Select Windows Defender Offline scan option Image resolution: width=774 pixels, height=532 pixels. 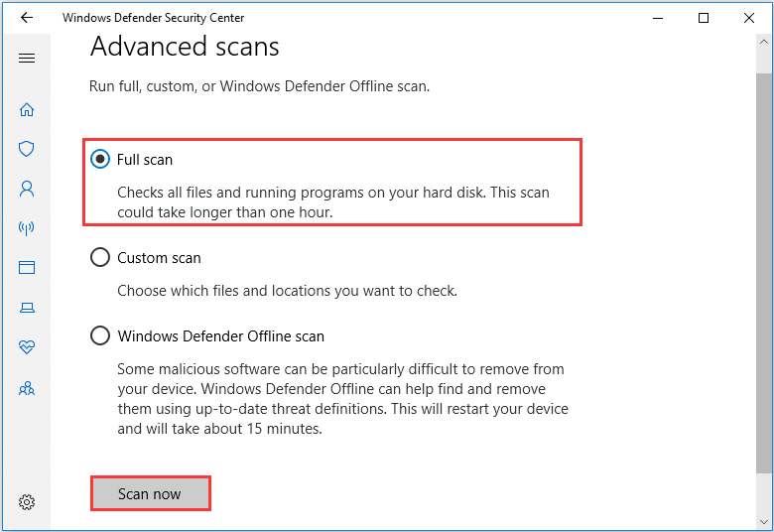100,335
